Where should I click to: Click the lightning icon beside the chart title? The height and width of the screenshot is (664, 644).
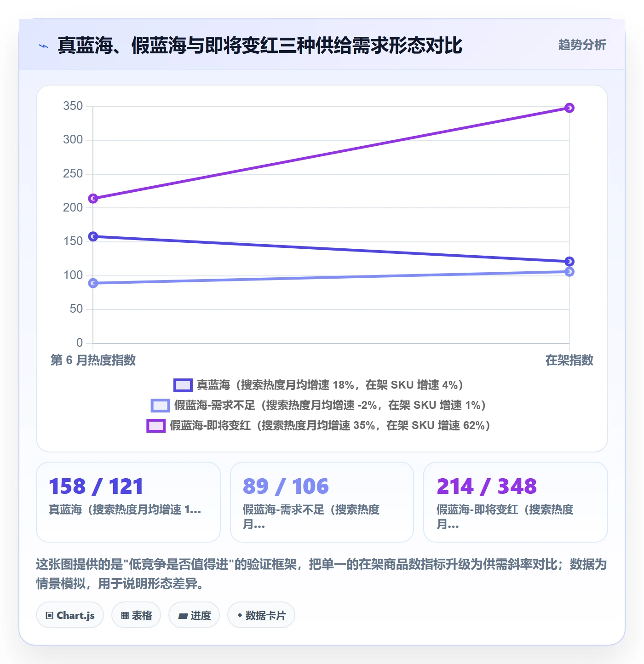pyautogui.click(x=44, y=46)
